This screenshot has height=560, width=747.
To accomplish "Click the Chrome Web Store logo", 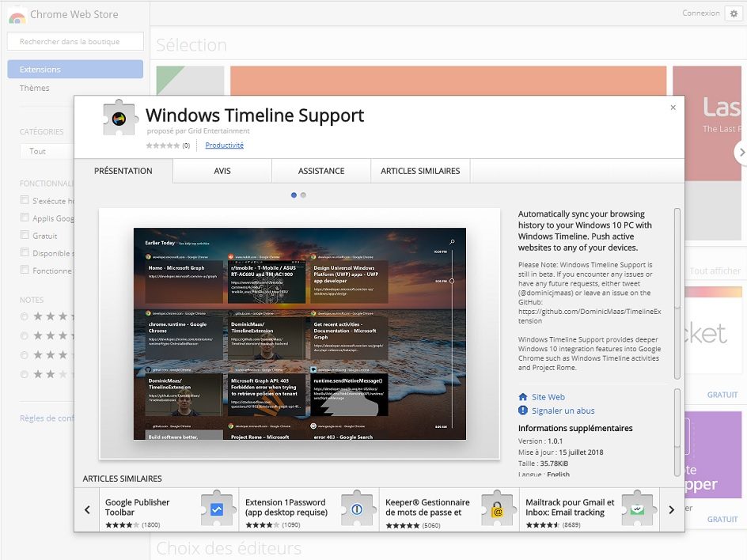I will (17, 14).
